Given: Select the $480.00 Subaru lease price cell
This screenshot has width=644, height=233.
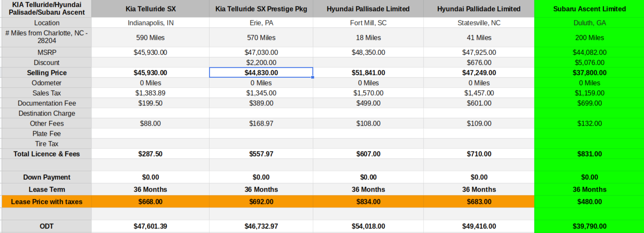Looking at the screenshot, I should tap(589, 202).
